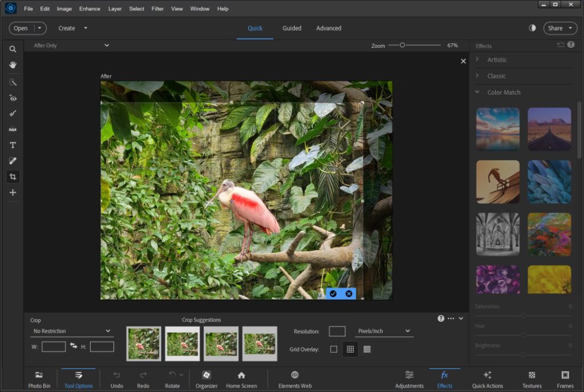
Task: Adjust the Zoom slider
Action: (x=402, y=45)
